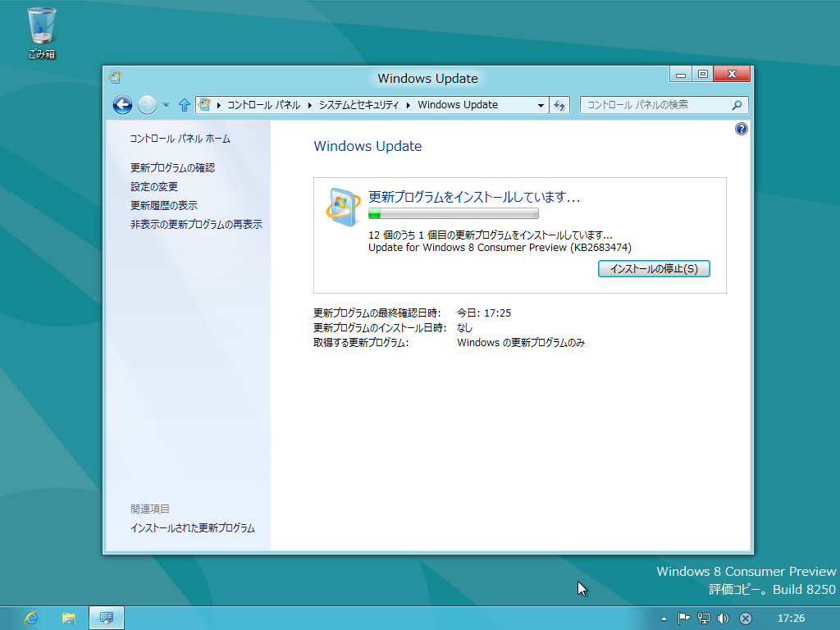The height and width of the screenshot is (630, 840).
Task: Click the magnifier search icon
Action: click(737, 105)
